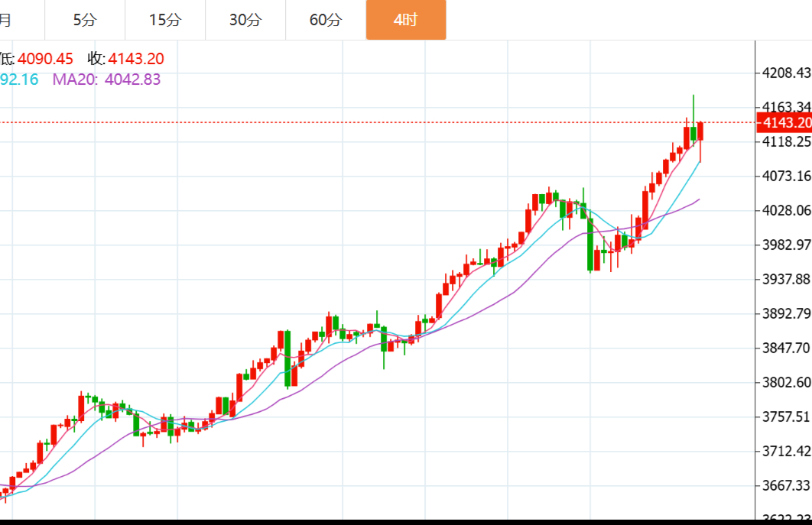Click the partially visible 月 tab
Screen dimensions: 812x525
pyautogui.click(x=8, y=20)
